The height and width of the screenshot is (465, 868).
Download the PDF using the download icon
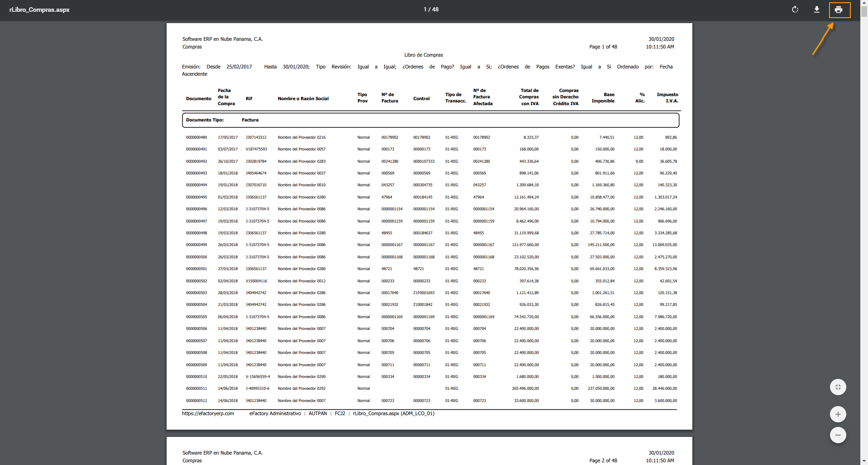(816, 10)
